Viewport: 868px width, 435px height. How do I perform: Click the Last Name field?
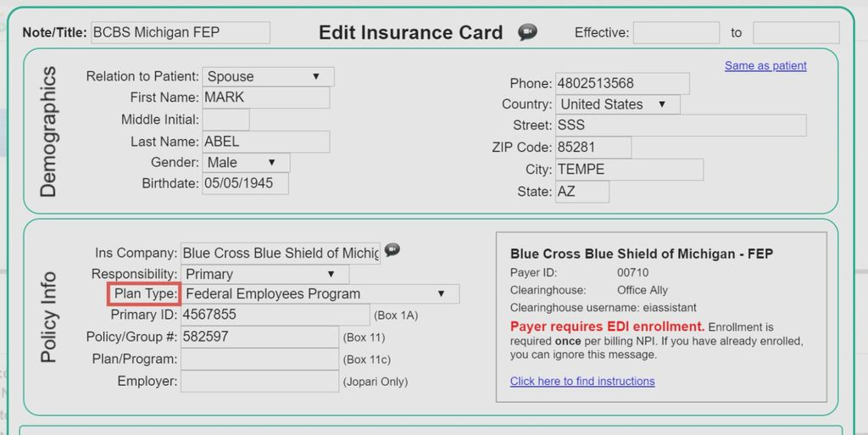(x=266, y=142)
